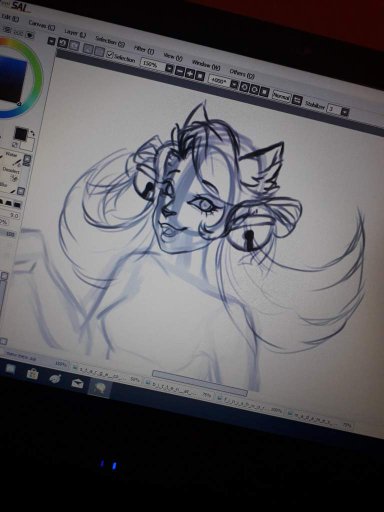This screenshot has width=384, height=512.
Task: Click the rotate canvas counterclockwise icon
Action: pos(244,87)
